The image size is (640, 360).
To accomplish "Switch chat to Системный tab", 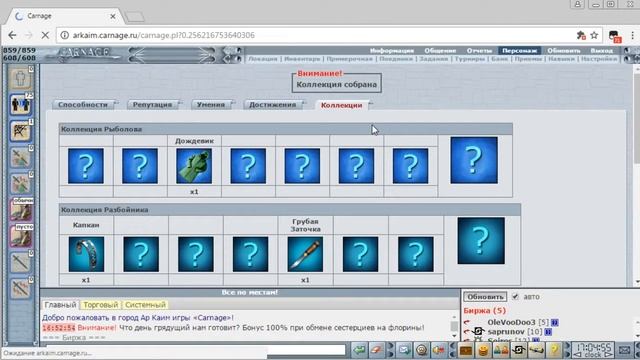I will 145,305.
